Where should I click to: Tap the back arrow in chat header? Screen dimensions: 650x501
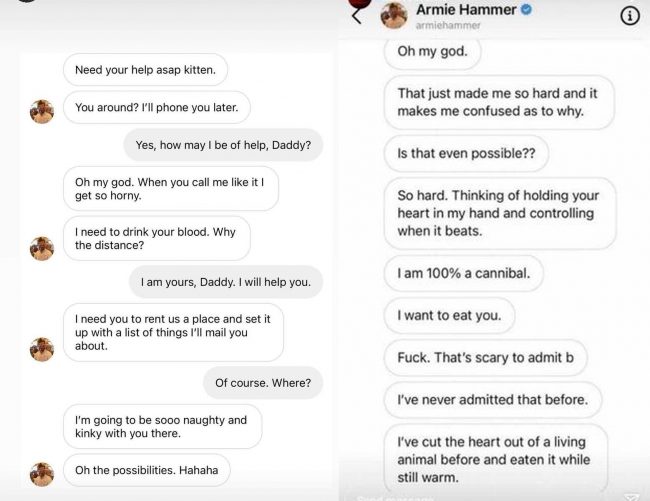point(355,15)
